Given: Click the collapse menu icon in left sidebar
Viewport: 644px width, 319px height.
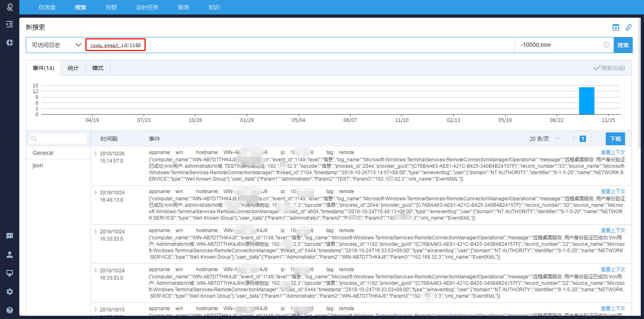Looking at the screenshot, I should [x=10, y=24].
